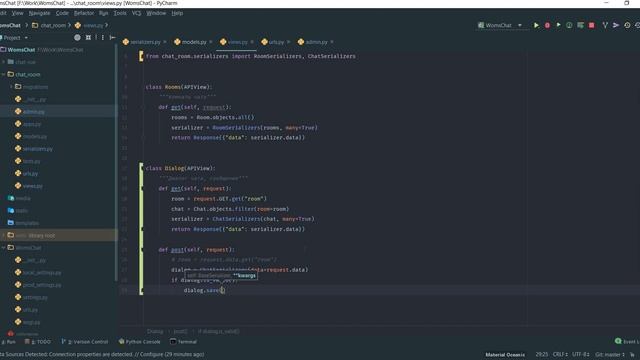Viewport: 640px width, 360px height.
Task: Switch to the urls.py editor tab
Action: pos(276,42)
